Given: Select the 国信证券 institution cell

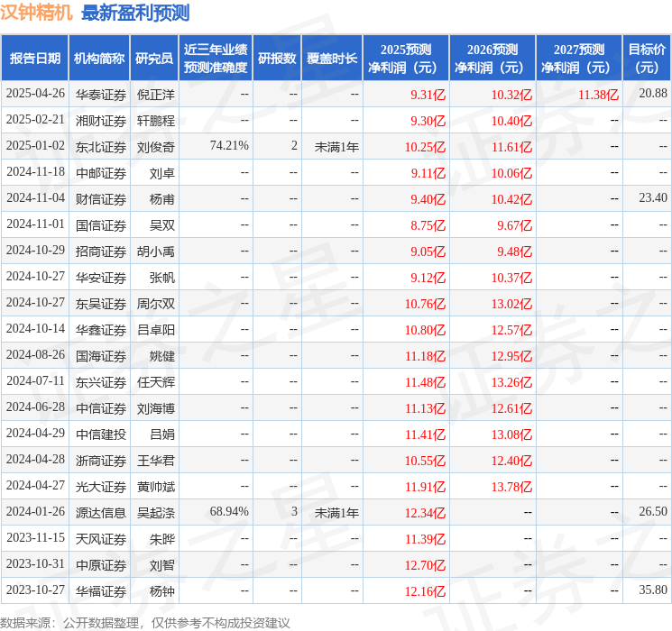Looking at the screenshot, I should tap(101, 225).
